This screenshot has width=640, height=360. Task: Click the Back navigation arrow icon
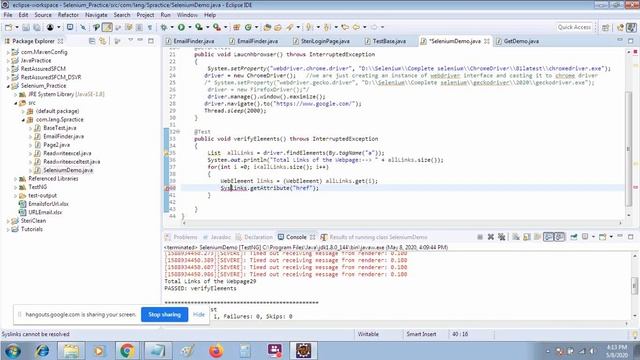click(x=356, y=27)
